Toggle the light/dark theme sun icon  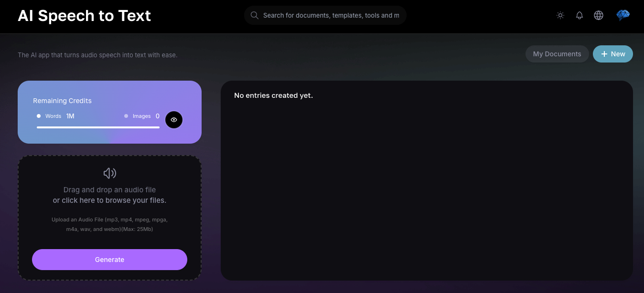tap(560, 15)
